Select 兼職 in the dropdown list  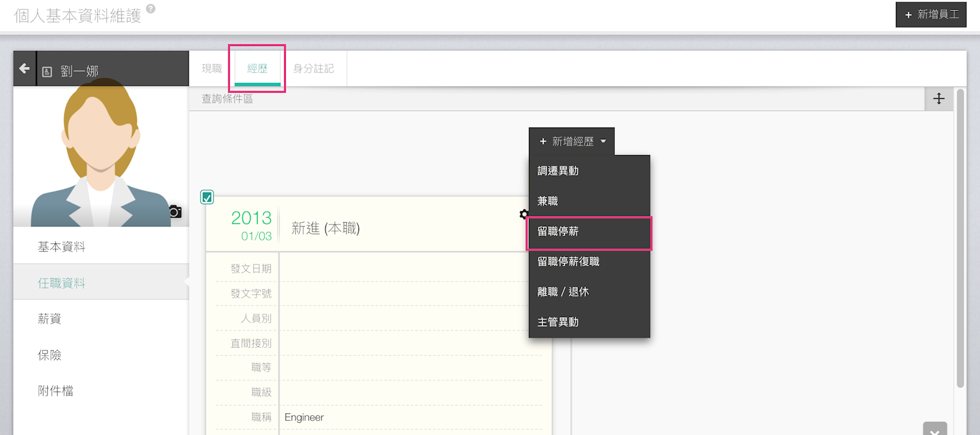pos(548,201)
